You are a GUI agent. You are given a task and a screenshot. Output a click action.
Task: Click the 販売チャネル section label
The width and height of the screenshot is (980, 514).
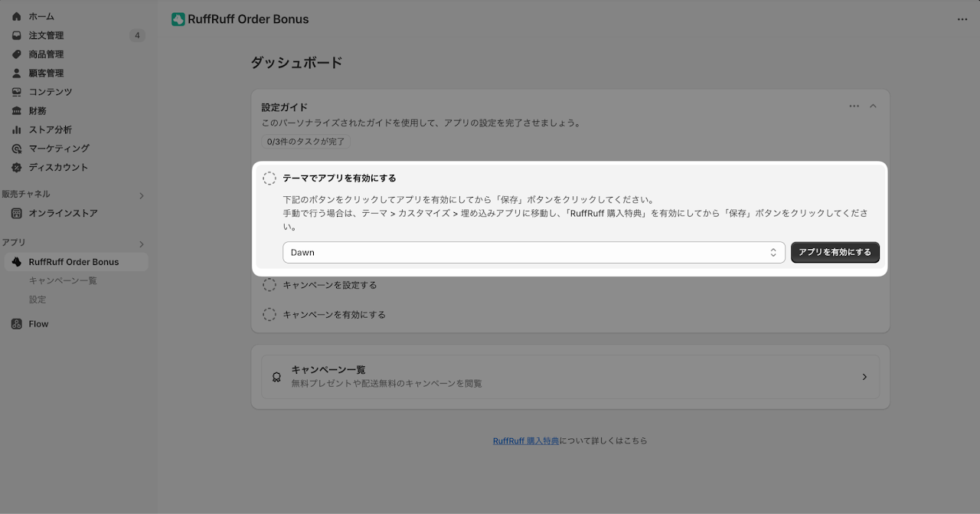click(x=26, y=195)
